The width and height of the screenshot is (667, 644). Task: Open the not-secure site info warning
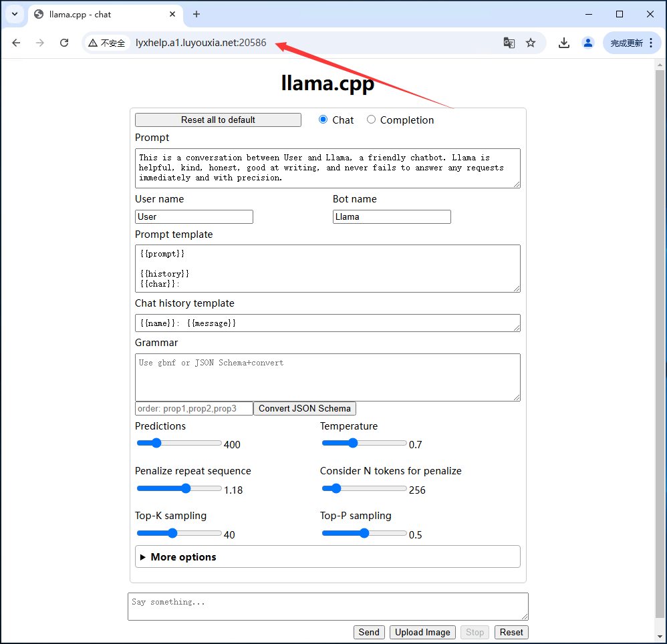107,43
